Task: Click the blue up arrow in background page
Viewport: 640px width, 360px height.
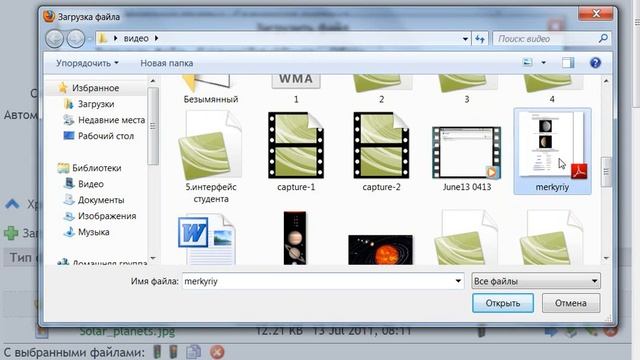Action: pos(12,203)
